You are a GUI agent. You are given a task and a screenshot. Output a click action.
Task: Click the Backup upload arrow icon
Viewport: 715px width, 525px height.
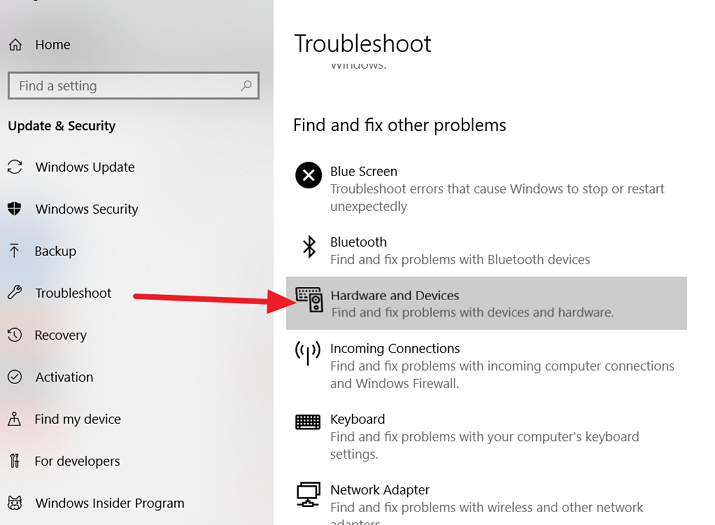pos(14,251)
